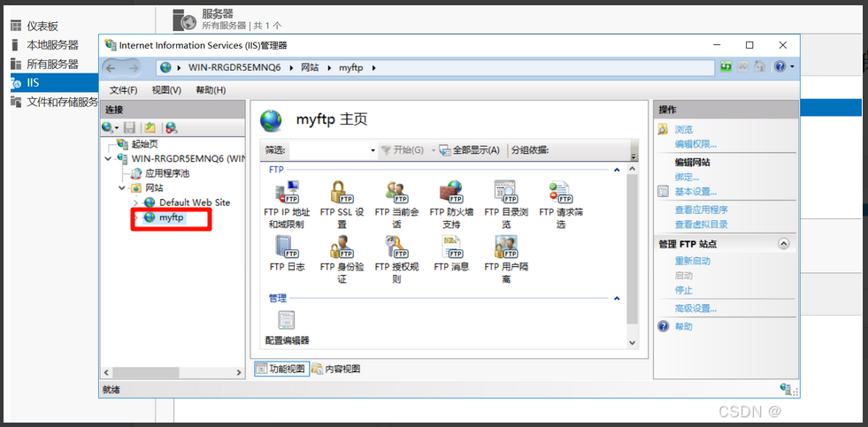The width and height of the screenshot is (868, 427).
Task: Open the help dropdown arrow in address bar
Action: (x=792, y=67)
